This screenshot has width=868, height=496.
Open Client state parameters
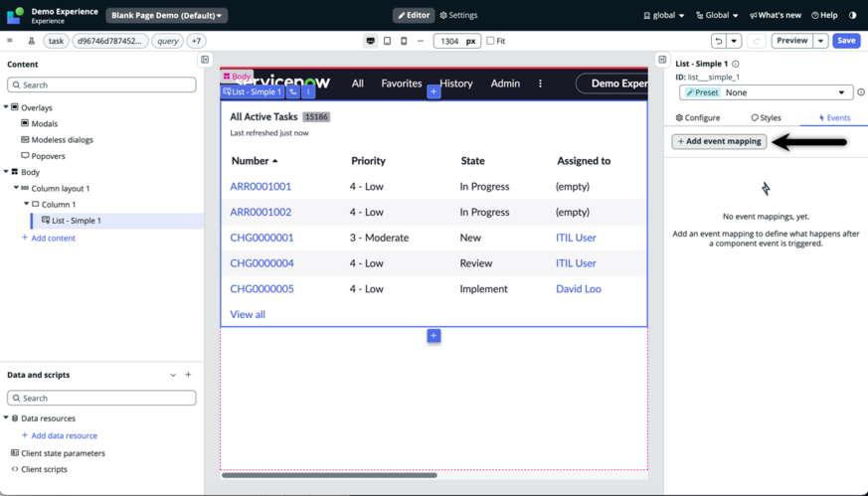[x=58, y=453]
